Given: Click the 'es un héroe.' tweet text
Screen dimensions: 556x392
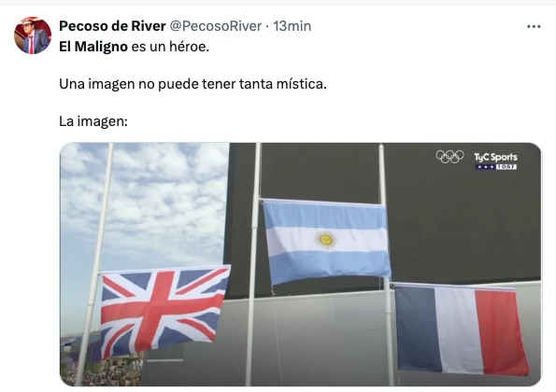Looking at the screenshot, I should click(170, 47).
